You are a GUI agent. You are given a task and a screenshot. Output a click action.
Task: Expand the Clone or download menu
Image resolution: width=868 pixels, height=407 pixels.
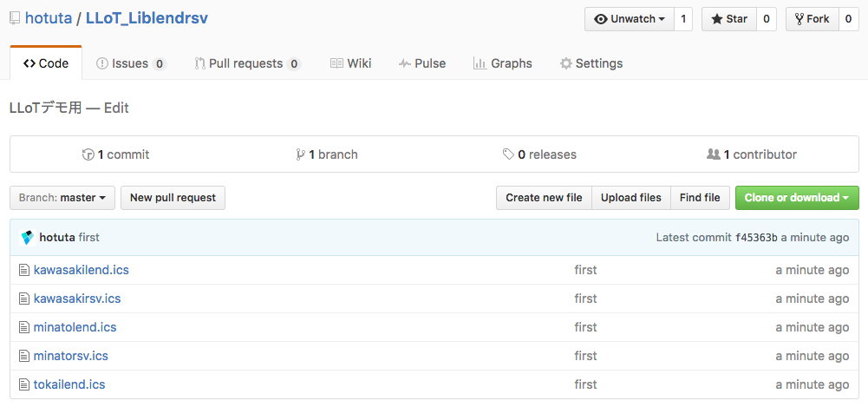click(797, 198)
